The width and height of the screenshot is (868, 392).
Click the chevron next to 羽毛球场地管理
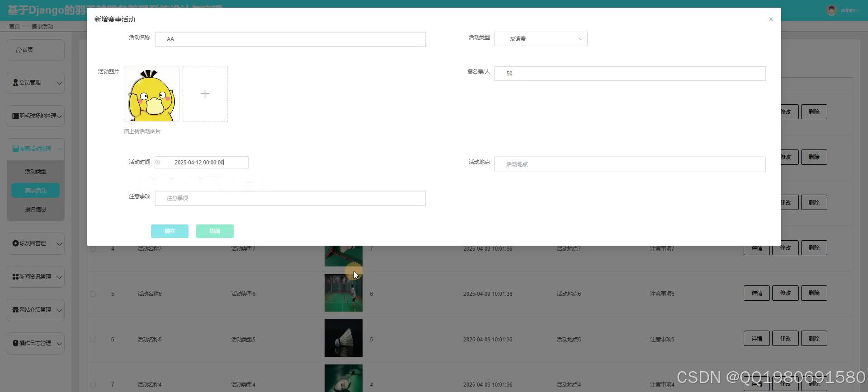pos(59,117)
